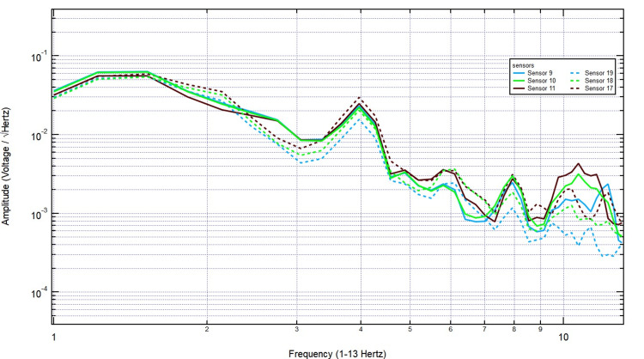Click the 'sensors' legend title

523,65
